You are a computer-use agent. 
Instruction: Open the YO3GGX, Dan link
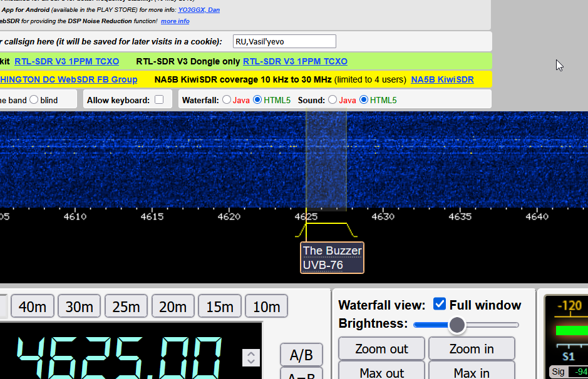(x=199, y=10)
